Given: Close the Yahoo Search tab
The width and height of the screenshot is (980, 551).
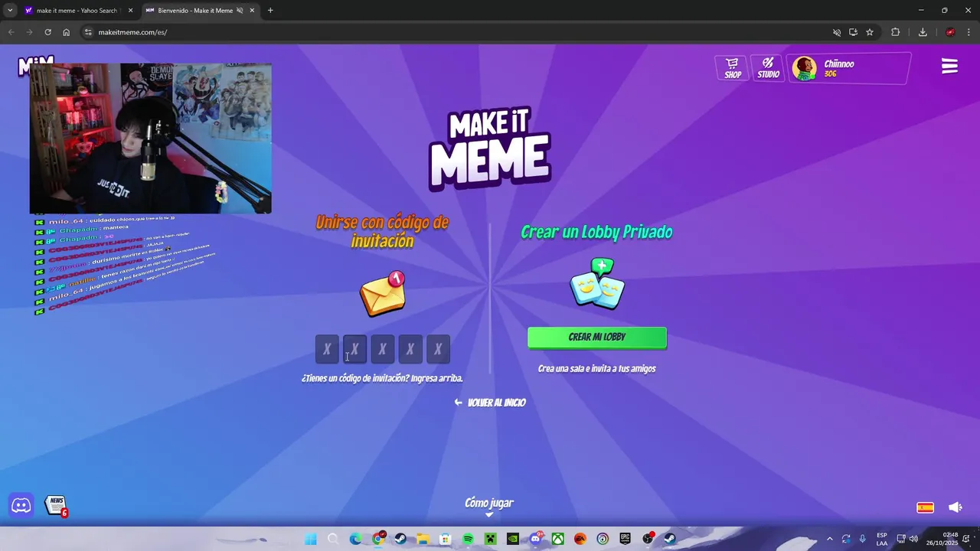Looking at the screenshot, I should point(130,11).
